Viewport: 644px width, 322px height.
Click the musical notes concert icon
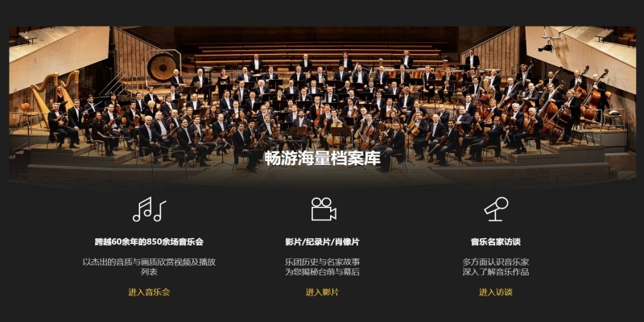click(149, 209)
